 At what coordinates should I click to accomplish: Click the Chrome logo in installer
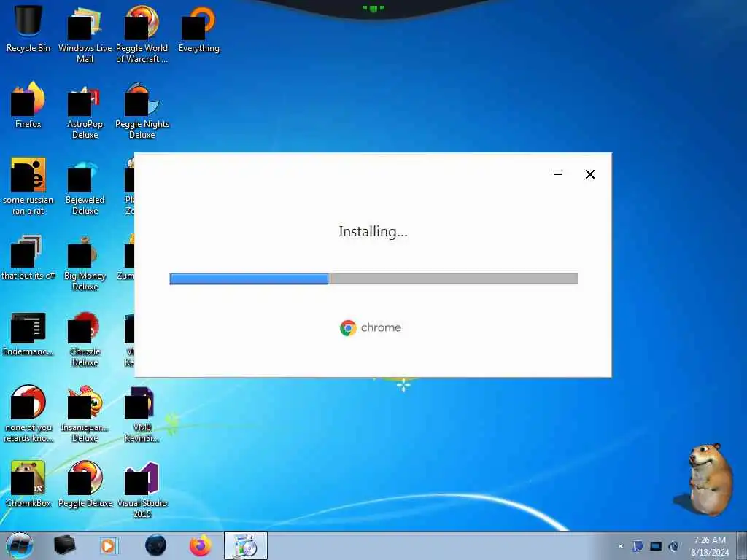point(348,328)
